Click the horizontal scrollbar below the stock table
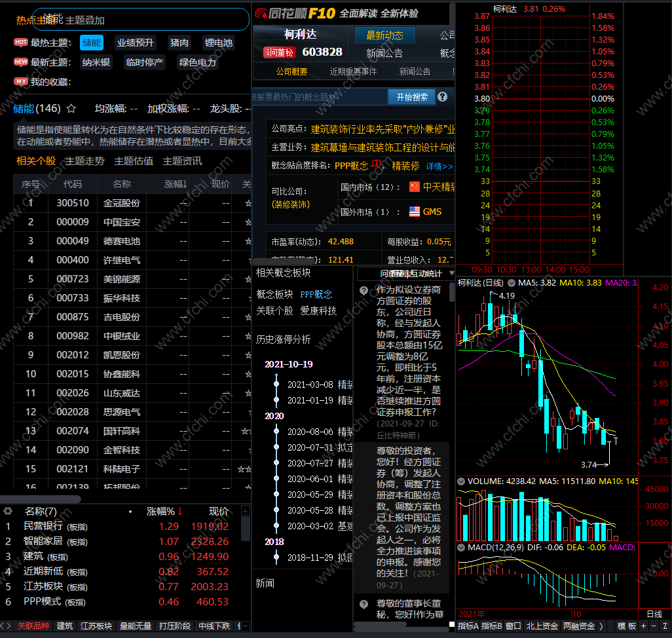Screen dimensions: 672x638 coord(40,498)
